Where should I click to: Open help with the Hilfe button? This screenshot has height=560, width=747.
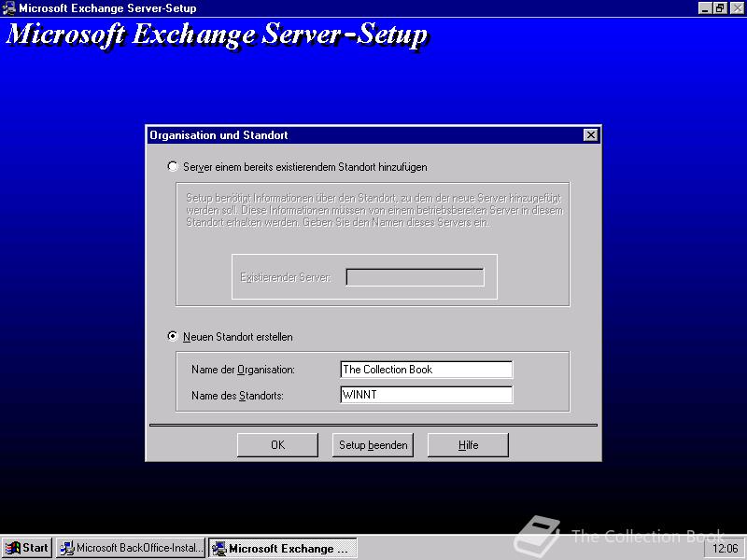pyautogui.click(x=469, y=445)
